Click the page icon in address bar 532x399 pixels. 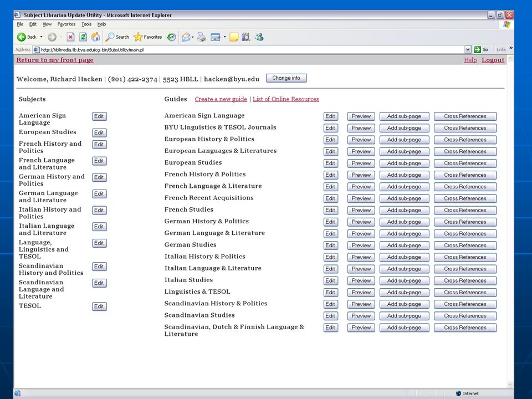[x=37, y=49]
